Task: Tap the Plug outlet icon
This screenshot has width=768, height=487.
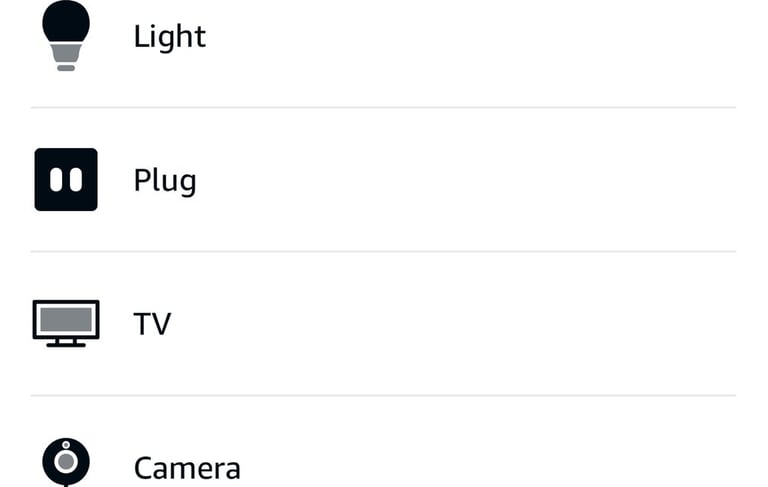Action: tap(66, 180)
